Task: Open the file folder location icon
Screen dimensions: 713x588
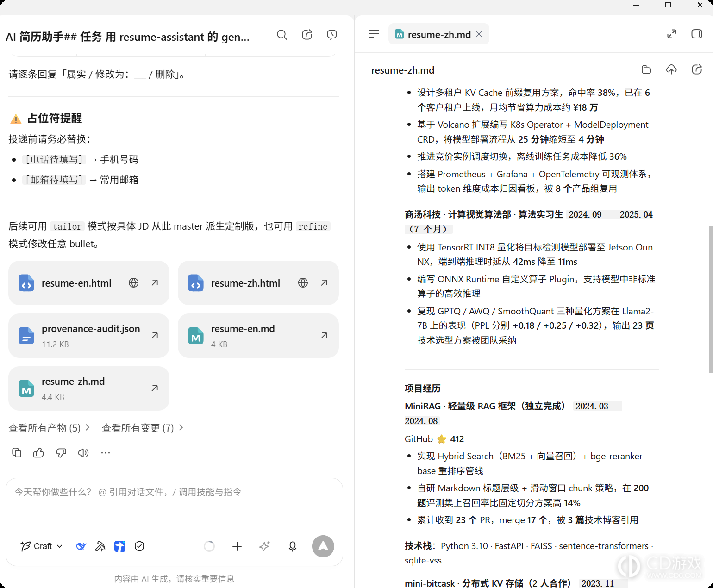Action: click(x=646, y=70)
